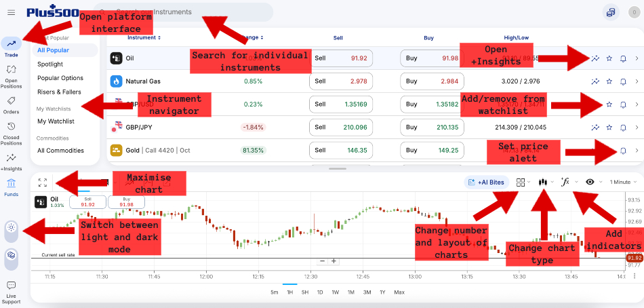Set chart range to 1W
Screen dimensions: 644x308
tap(336, 292)
